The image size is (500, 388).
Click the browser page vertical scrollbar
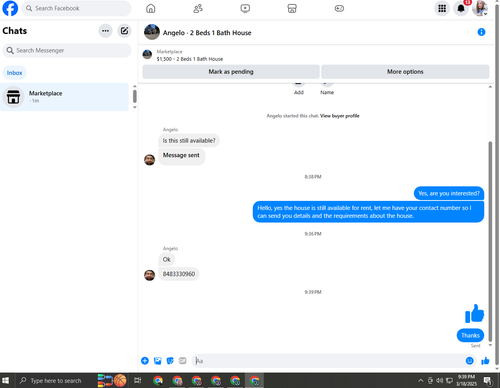click(497, 183)
